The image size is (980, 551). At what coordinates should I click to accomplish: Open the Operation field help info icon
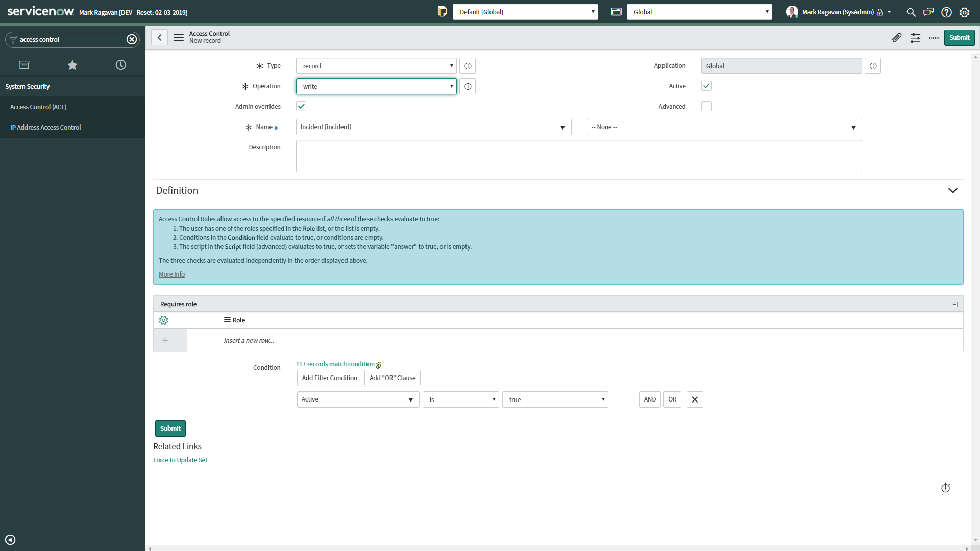pyautogui.click(x=467, y=86)
